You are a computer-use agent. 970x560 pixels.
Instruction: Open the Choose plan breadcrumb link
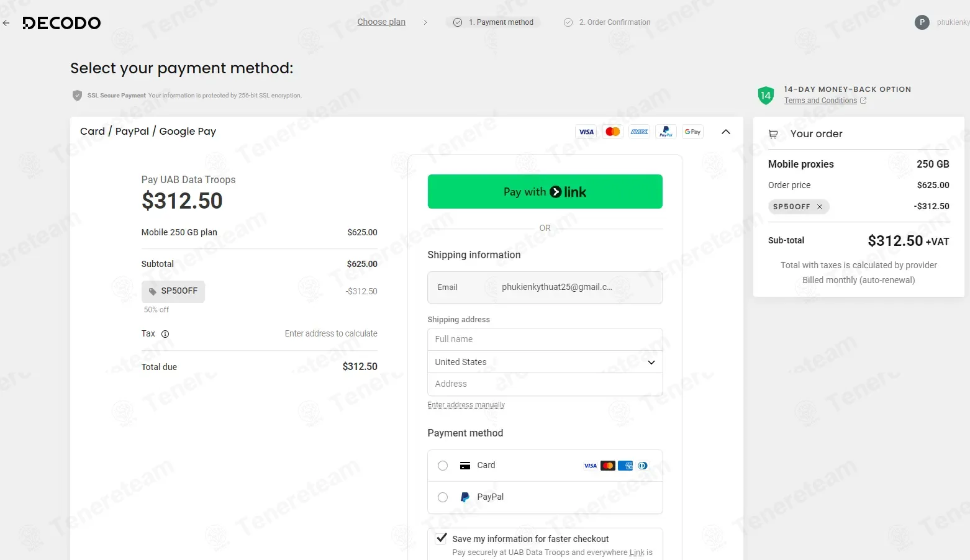381,22
